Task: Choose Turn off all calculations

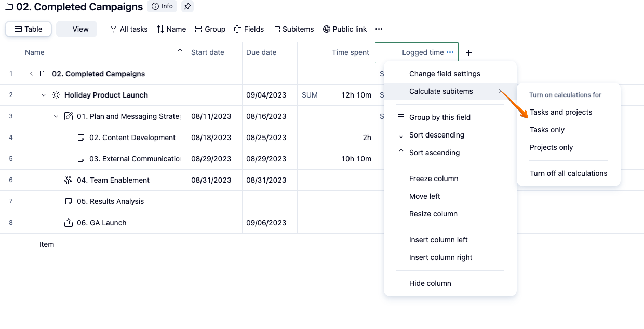Action: coord(568,173)
